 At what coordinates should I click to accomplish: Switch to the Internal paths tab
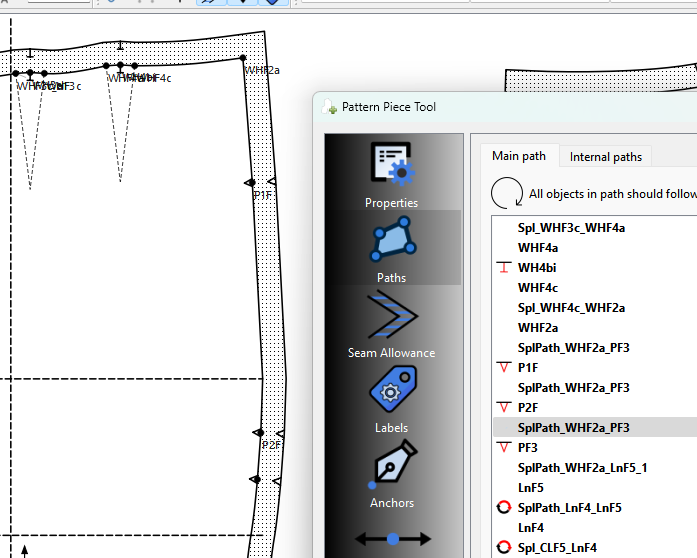click(x=605, y=157)
